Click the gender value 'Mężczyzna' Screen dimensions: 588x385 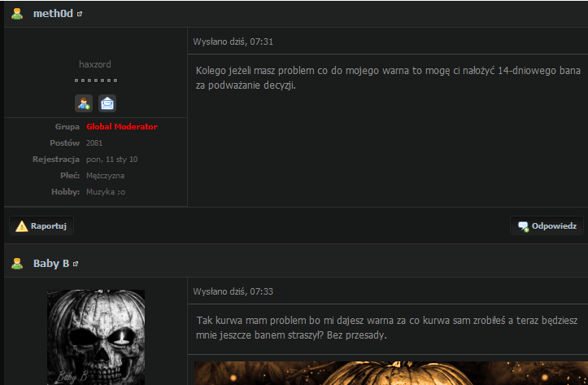106,176
